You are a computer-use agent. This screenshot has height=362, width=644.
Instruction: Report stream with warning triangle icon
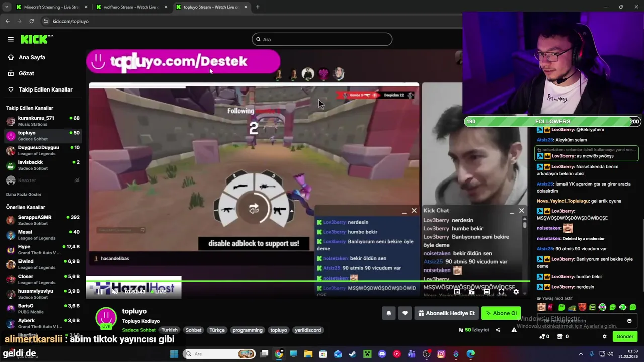click(514, 330)
